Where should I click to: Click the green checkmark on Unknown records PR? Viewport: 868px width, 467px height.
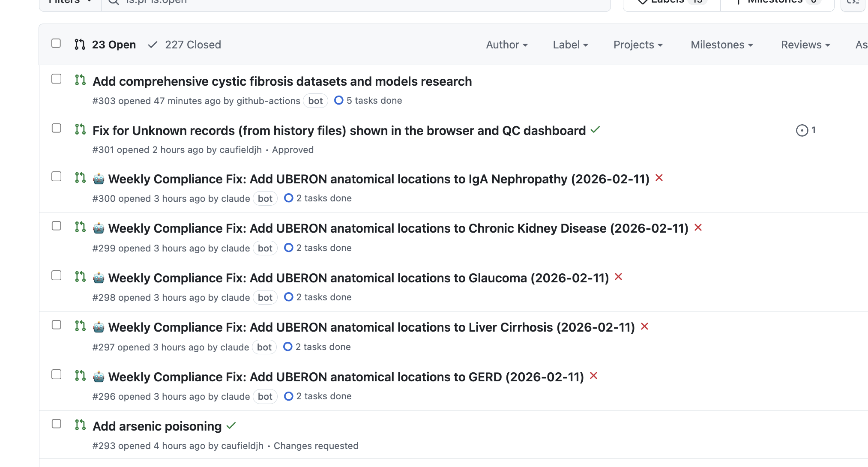pos(595,129)
